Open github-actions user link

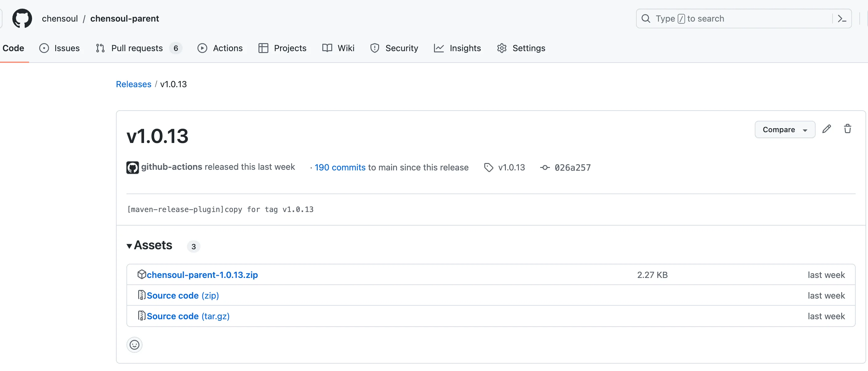point(172,167)
